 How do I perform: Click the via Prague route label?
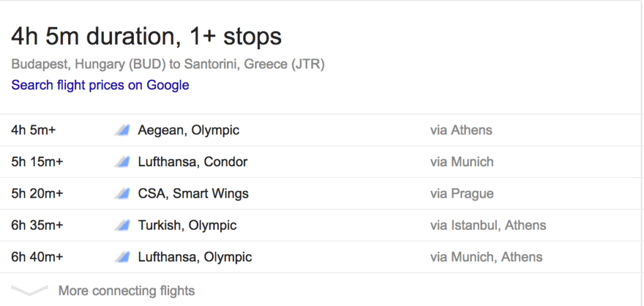point(462,194)
